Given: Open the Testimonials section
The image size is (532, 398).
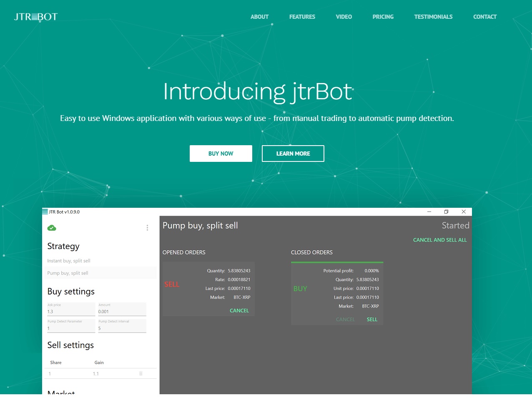Looking at the screenshot, I should coord(433,17).
